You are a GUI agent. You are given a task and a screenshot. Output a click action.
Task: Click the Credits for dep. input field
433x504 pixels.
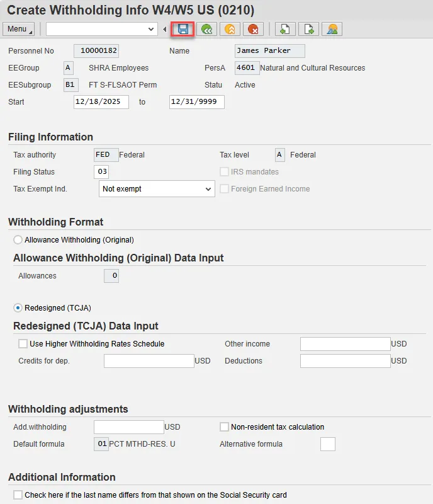tap(149, 361)
